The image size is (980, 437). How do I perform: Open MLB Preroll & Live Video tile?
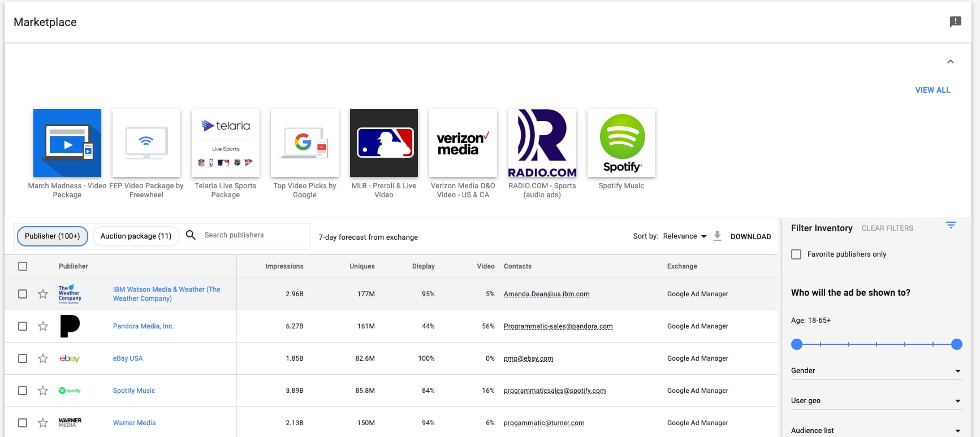[384, 143]
